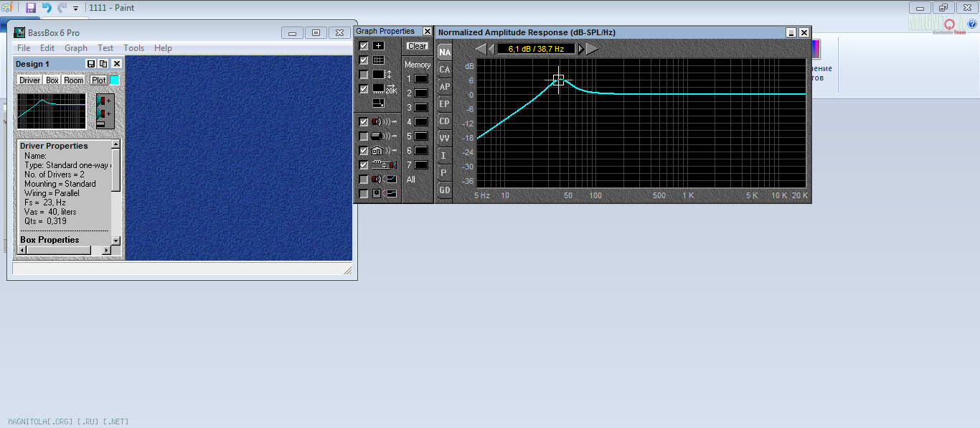This screenshot has height=428, width=980.
Task: Toggle the grid lines checkbox in Graph Properties
Action: 364,60
